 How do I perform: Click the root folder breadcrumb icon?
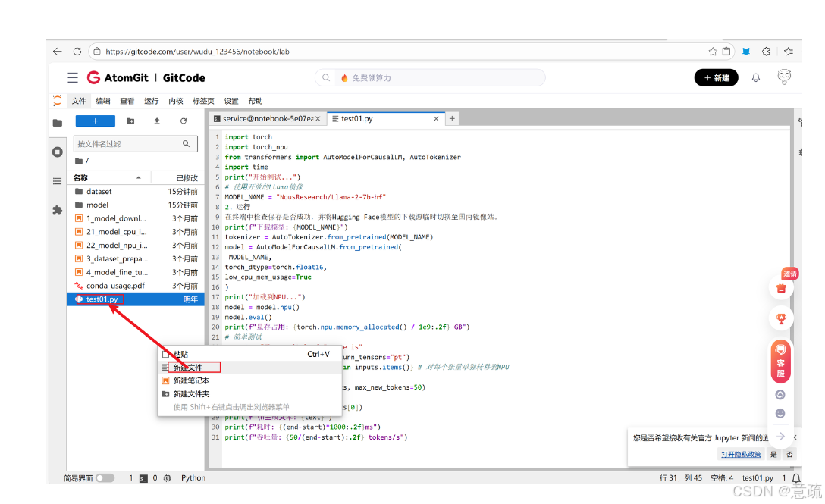pyautogui.click(x=79, y=161)
